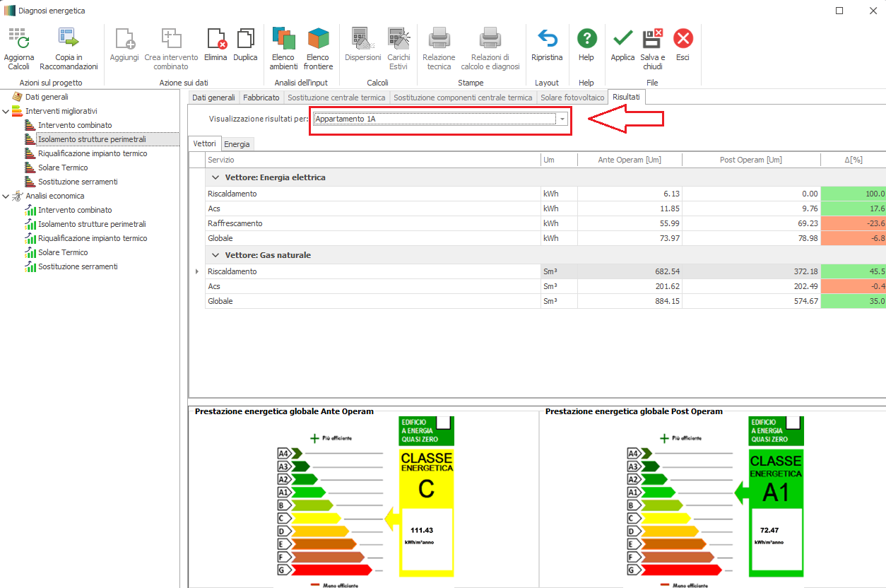This screenshot has height=588, width=886.
Task: Click Copia in Raccomandazioni icon
Action: [x=69, y=39]
